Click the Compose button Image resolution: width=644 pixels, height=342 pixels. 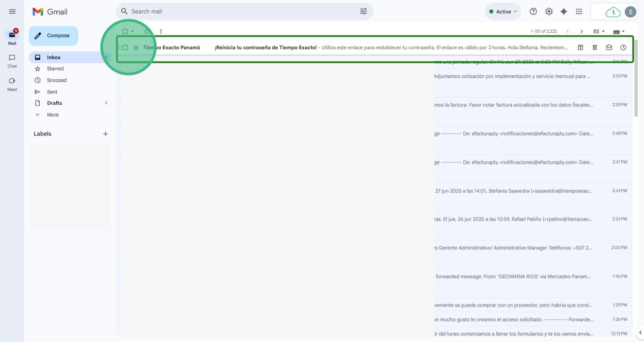pos(53,35)
